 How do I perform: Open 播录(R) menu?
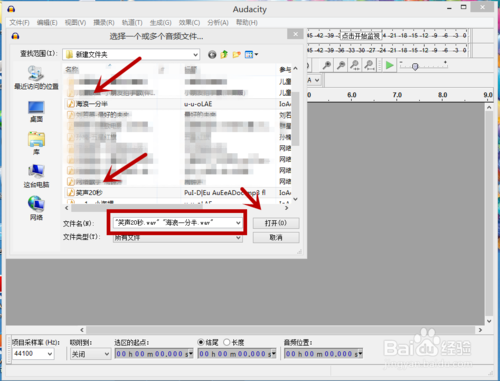point(104,23)
